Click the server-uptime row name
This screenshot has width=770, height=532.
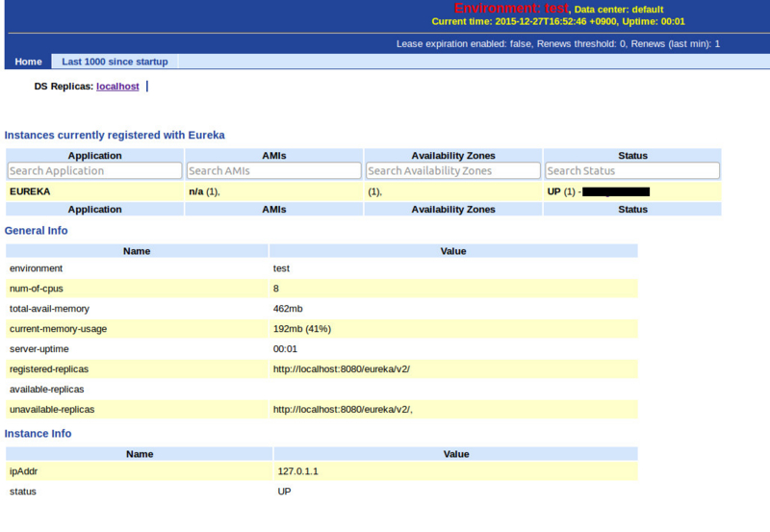[x=38, y=349]
